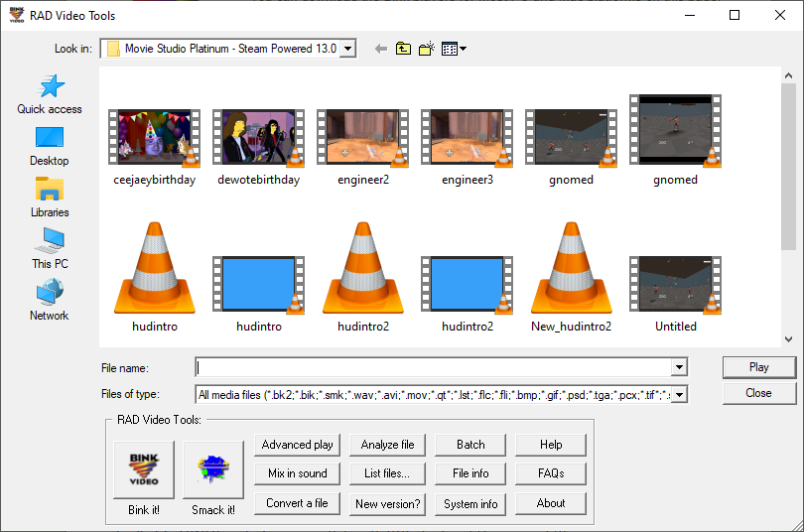Open Help

point(551,445)
